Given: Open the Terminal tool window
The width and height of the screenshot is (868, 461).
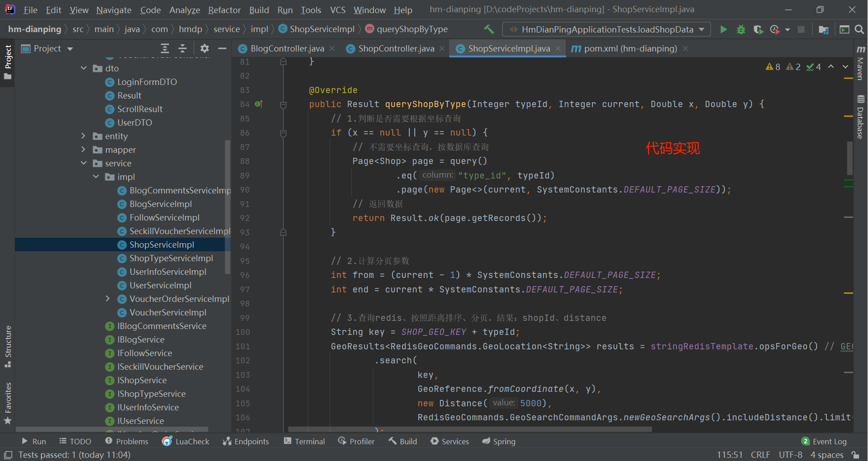Looking at the screenshot, I should tap(305, 442).
